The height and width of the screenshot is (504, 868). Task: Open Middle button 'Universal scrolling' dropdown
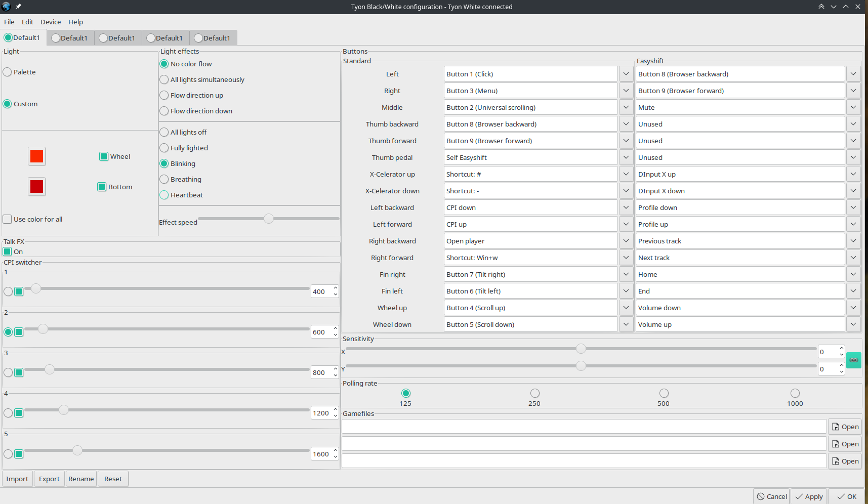click(626, 107)
